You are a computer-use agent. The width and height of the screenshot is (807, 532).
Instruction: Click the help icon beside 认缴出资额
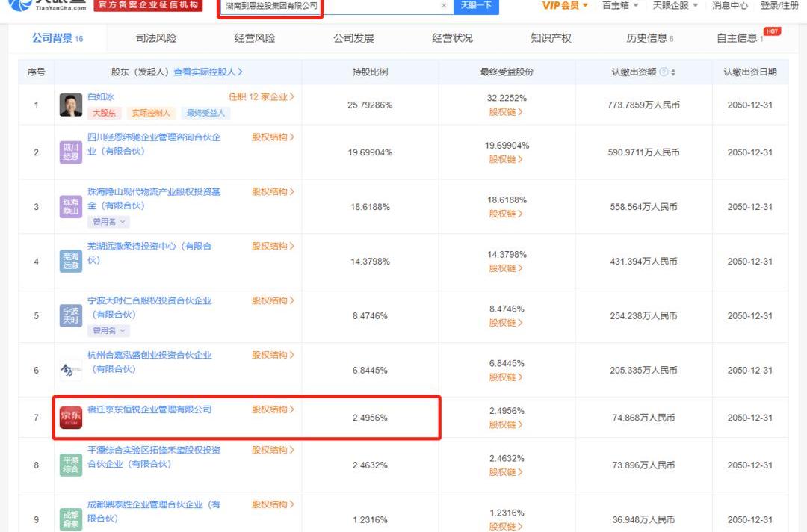point(664,72)
